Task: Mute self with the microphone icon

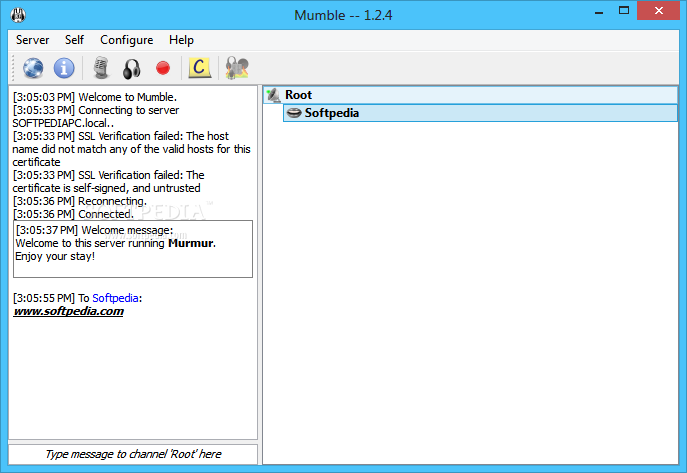Action: (x=101, y=68)
